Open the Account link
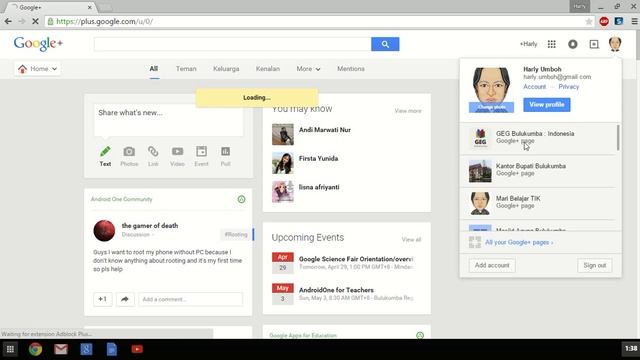This screenshot has width=640, height=360. 534,87
